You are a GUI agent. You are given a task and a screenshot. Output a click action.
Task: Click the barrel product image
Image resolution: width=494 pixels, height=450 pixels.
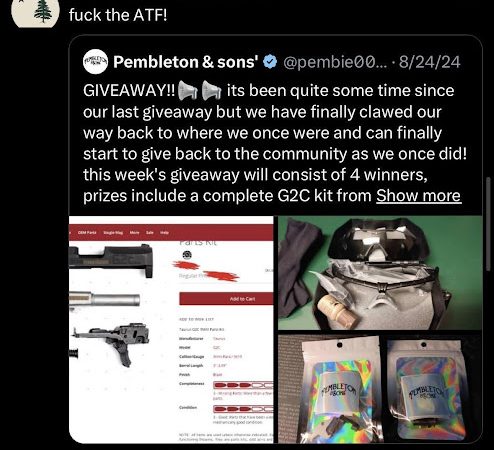coord(104,300)
